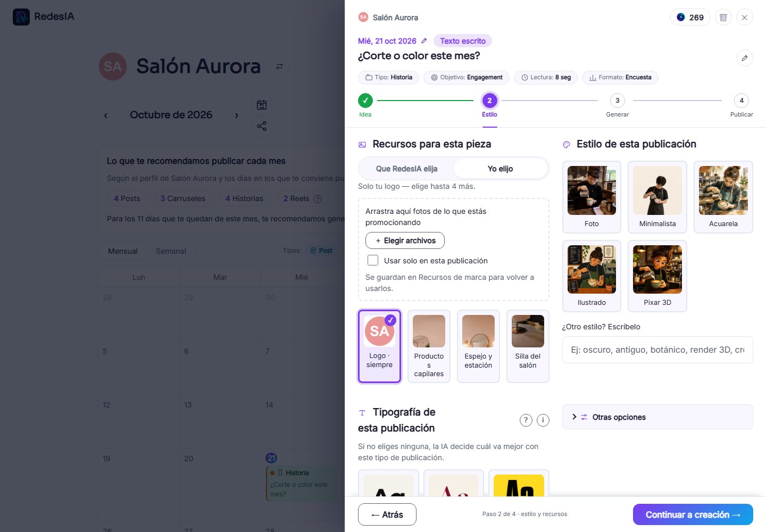Click the 'Texto escrito' tag

(x=463, y=41)
